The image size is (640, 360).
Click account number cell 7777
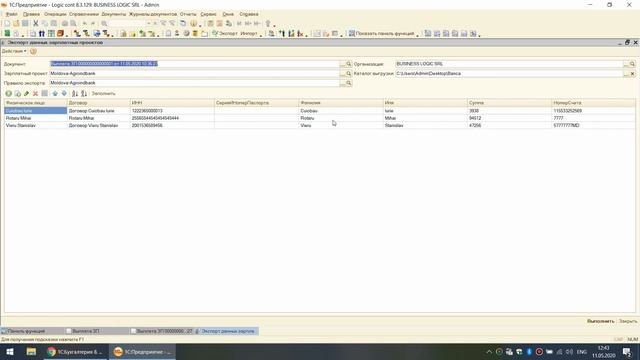point(593,118)
